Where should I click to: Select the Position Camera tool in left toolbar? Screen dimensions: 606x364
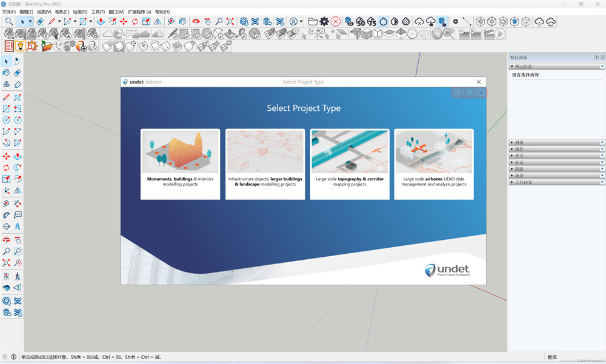click(x=6, y=276)
